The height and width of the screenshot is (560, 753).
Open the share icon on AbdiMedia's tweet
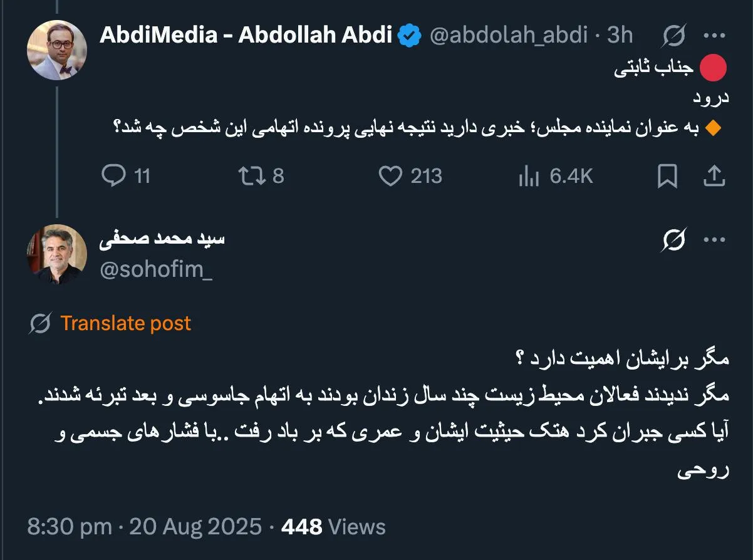click(714, 176)
